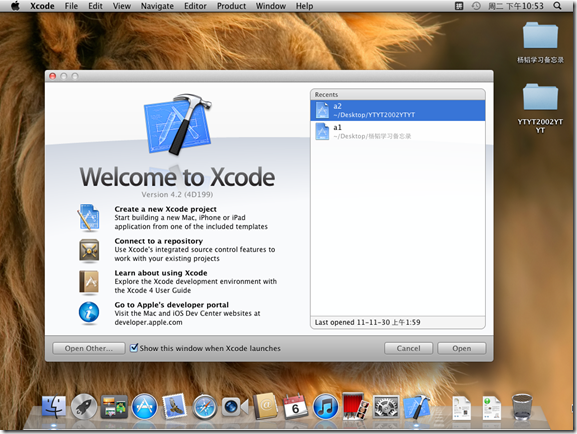Click the Create a new Xcode project icon
The image size is (577, 434).
pos(89,218)
